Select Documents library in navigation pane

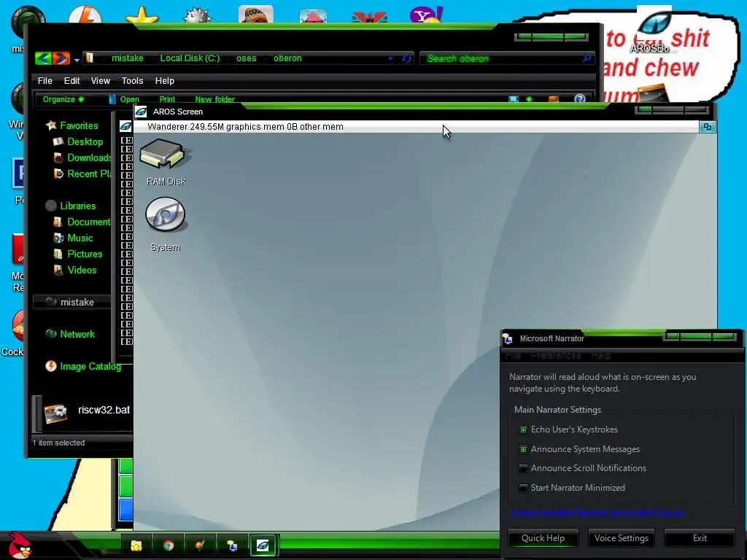(82, 222)
